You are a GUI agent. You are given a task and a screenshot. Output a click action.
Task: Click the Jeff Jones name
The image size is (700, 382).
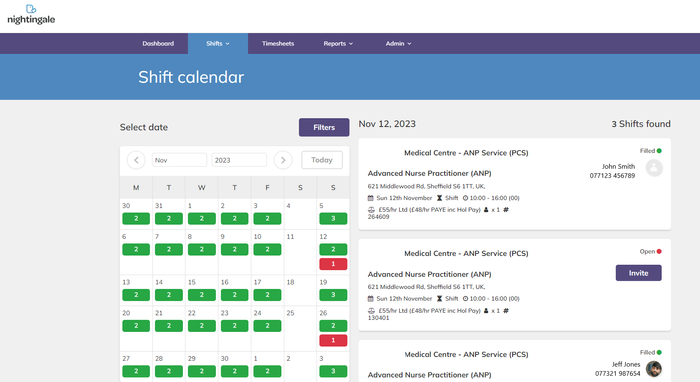coord(626,364)
